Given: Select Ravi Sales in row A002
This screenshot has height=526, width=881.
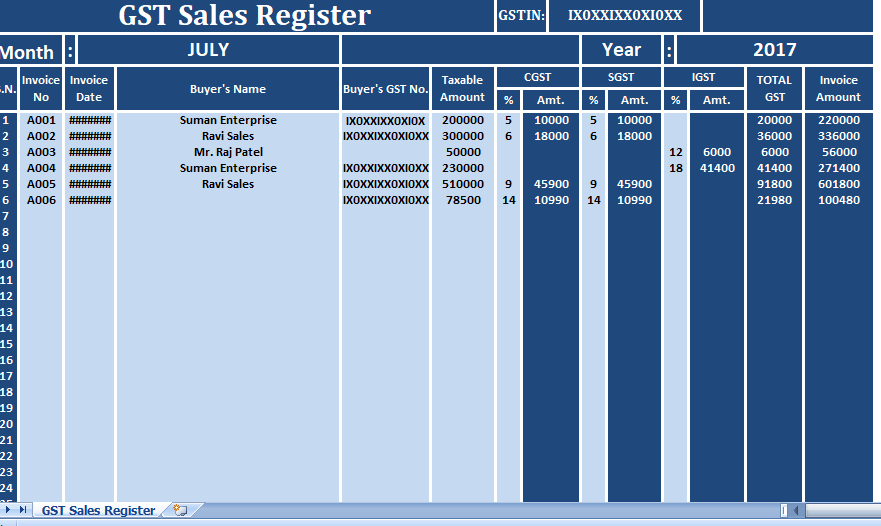Looking at the screenshot, I should (x=228, y=136).
